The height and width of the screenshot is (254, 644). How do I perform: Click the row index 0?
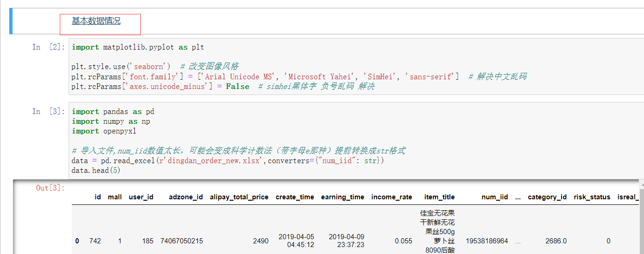click(77, 241)
